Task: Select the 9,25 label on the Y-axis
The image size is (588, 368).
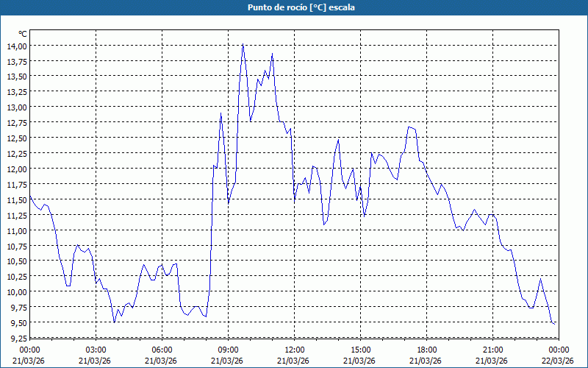Action: tap(17, 338)
